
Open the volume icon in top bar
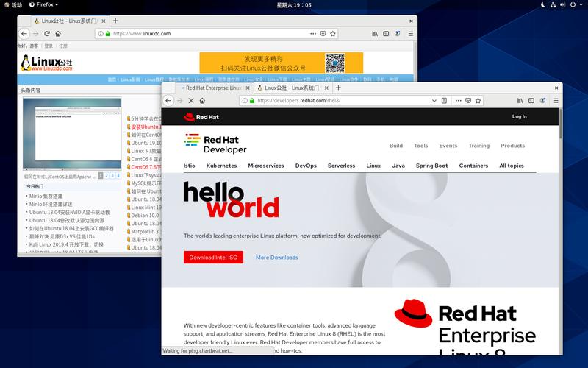[562, 4]
